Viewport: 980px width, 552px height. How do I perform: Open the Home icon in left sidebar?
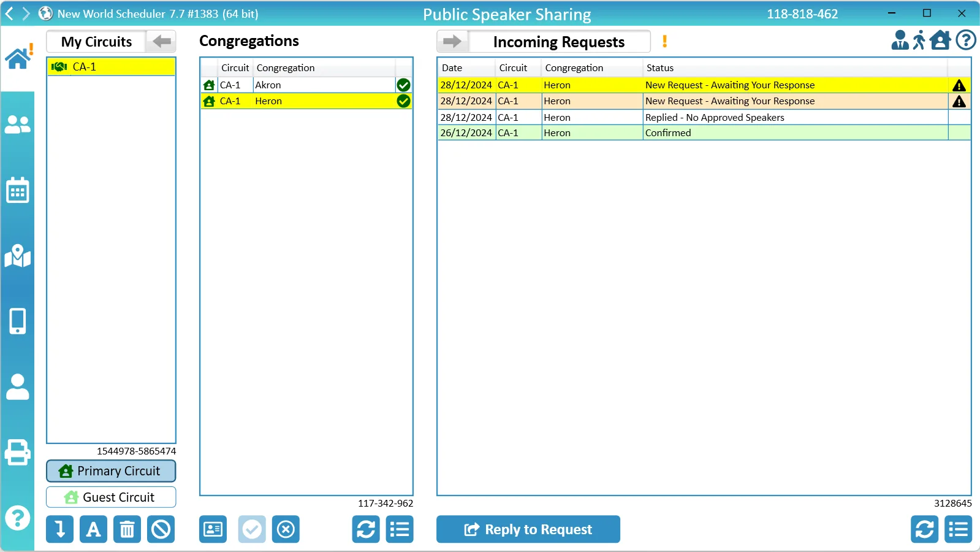pos(18,59)
